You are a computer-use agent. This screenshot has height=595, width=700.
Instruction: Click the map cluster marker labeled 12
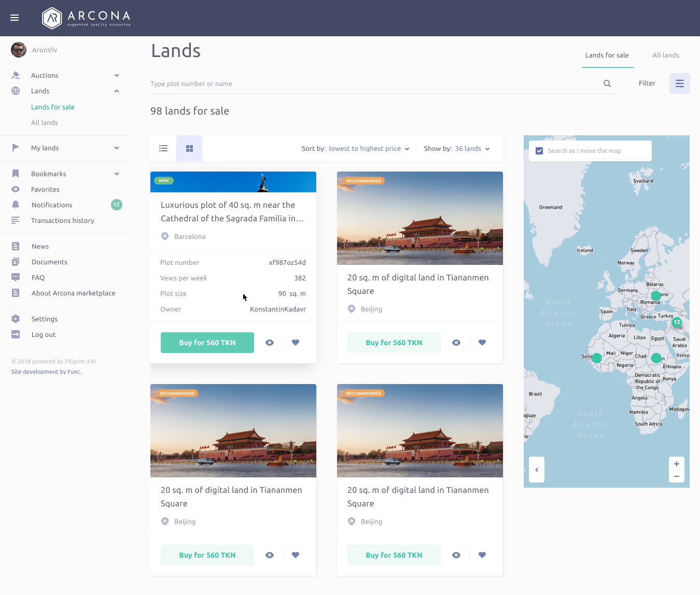click(676, 322)
